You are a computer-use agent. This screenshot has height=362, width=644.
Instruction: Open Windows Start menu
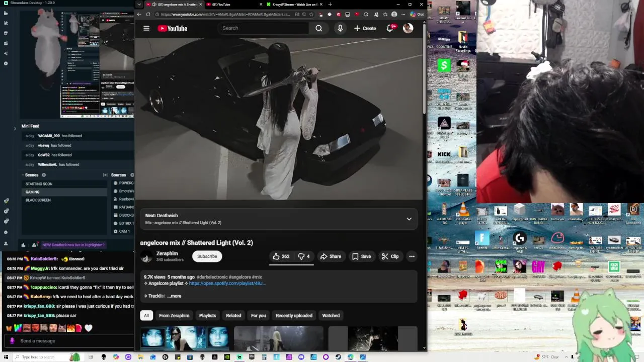click(x=6, y=357)
